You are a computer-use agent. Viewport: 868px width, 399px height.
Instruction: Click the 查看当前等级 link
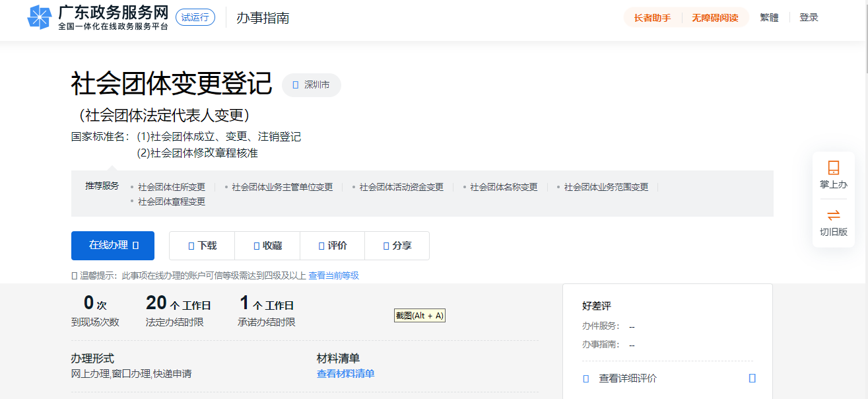click(x=333, y=275)
